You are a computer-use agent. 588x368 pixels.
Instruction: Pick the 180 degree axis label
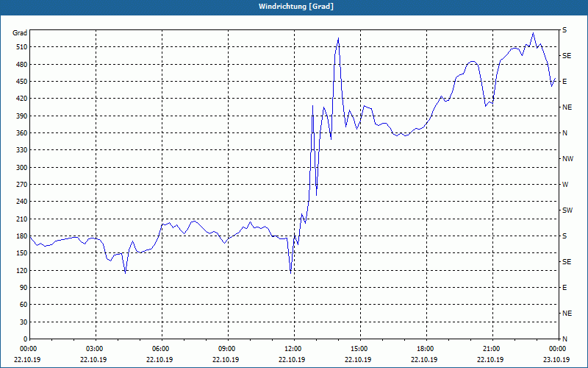pos(21,236)
